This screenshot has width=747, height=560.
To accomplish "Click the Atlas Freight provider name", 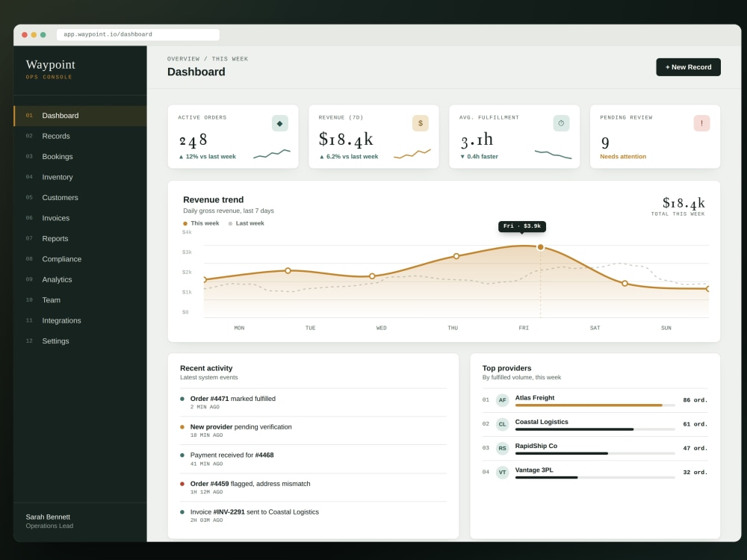I will tap(535, 398).
